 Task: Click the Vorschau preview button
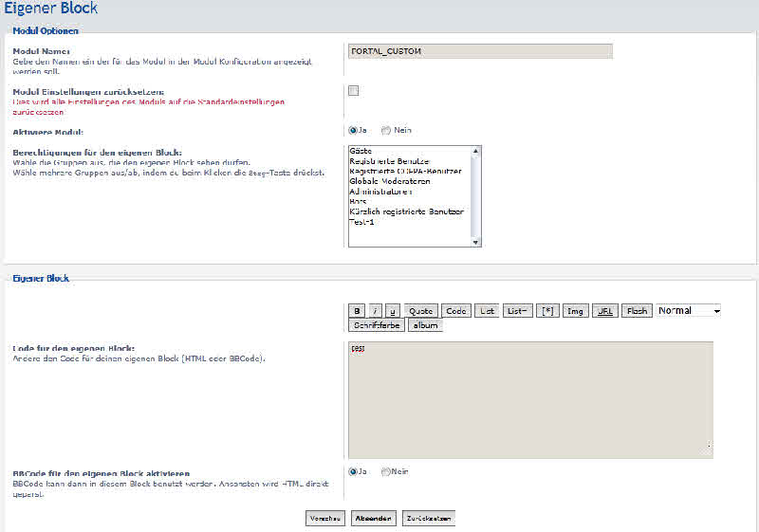[x=324, y=519]
